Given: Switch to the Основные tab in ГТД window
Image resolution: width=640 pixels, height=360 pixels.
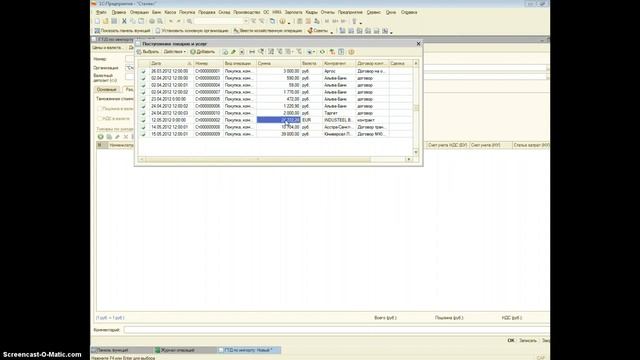Looking at the screenshot, I should click(107, 89).
